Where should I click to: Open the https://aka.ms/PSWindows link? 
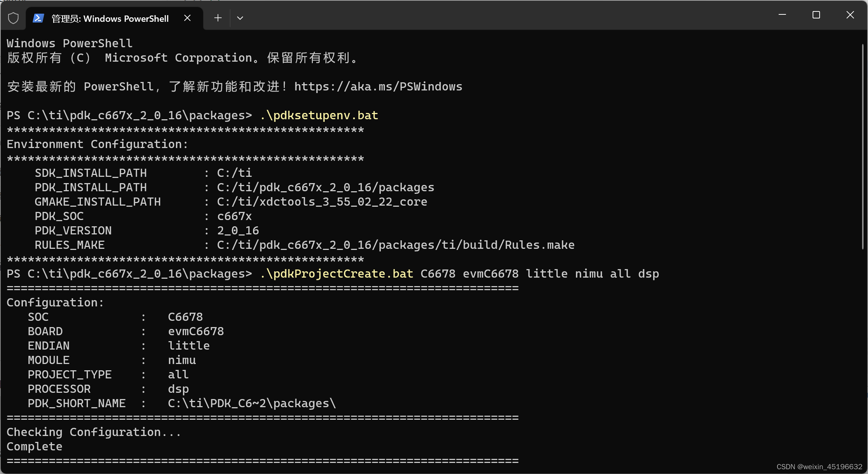click(378, 87)
